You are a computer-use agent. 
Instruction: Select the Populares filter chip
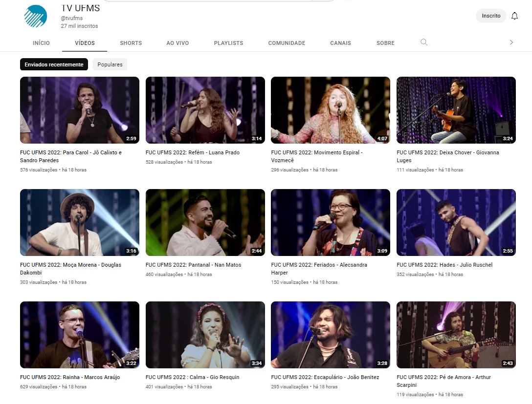110,64
